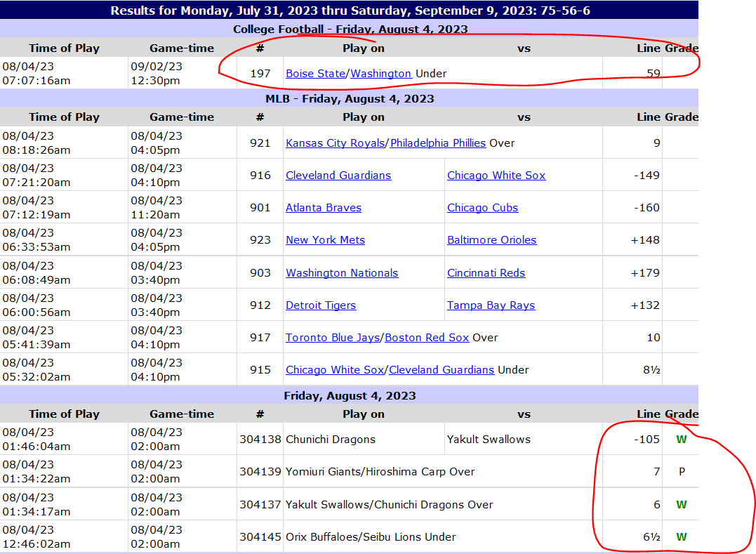The image size is (756, 554).
Task: Click the College Football section heading
Action: pyautogui.click(x=350, y=29)
